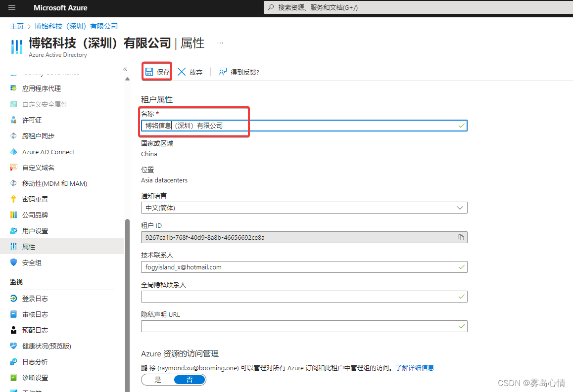This screenshot has height=392, width=573.
Task: Select 属性 in the sidebar
Action: 62,246
